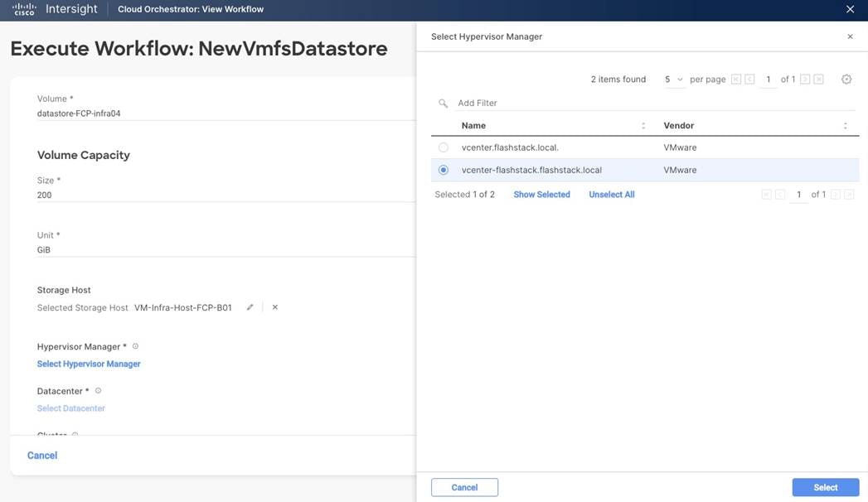Click the VMware vendor cell for vcenter.flashstack.local.
Screen dimensions: 868x502
pos(680,147)
